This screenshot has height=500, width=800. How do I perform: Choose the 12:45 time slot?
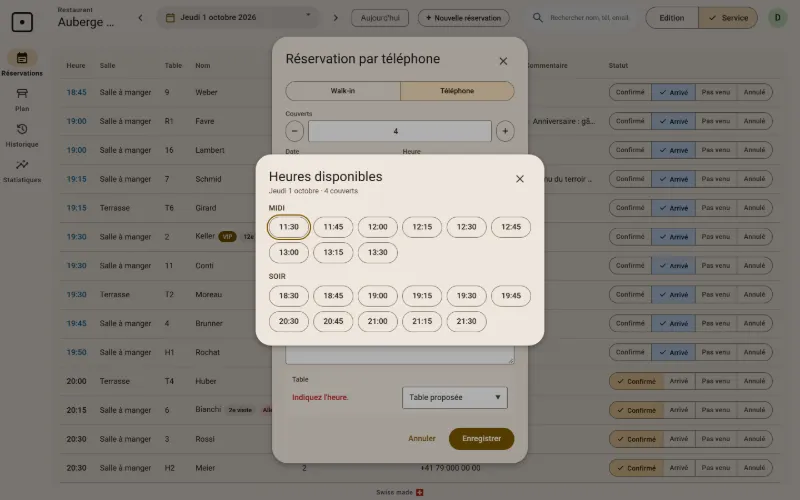coord(511,227)
